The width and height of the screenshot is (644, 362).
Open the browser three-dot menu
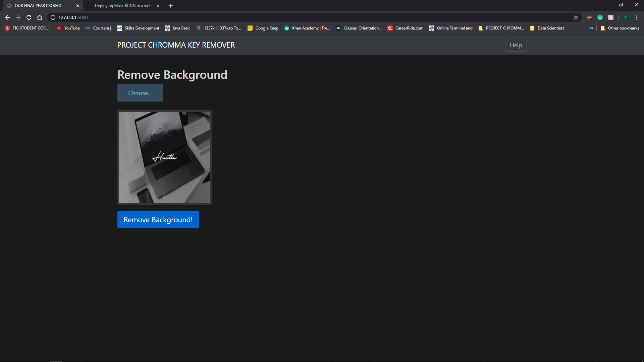pyautogui.click(x=636, y=17)
